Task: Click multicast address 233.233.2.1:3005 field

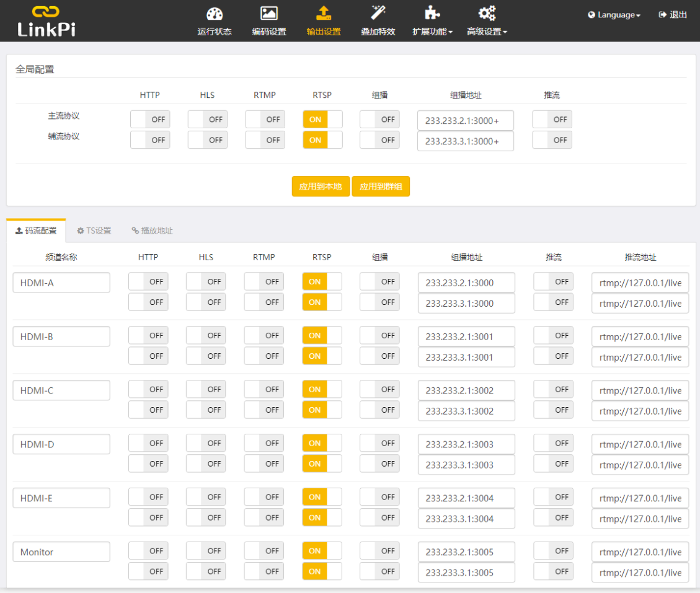Action: (x=466, y=552)
